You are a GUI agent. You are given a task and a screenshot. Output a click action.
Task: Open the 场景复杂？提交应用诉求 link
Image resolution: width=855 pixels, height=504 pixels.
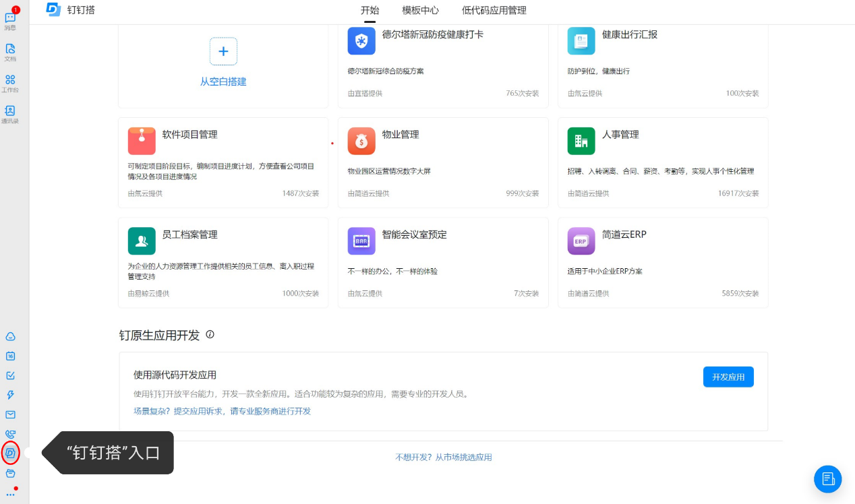pos(222,411)
